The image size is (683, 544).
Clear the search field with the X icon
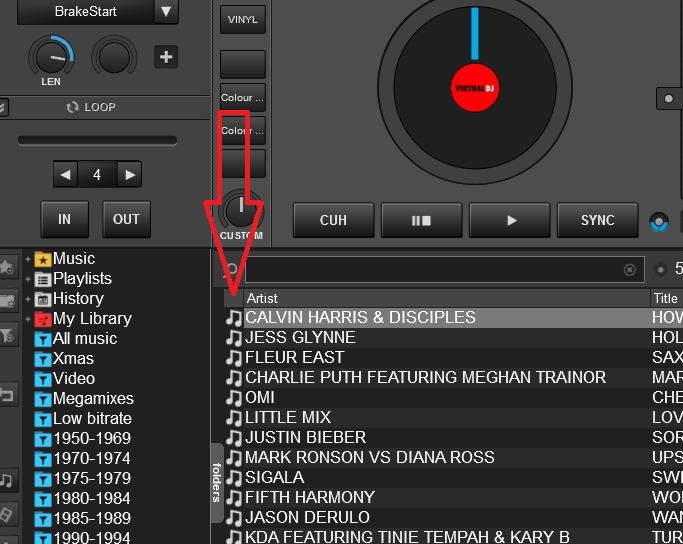click(629, 270)
